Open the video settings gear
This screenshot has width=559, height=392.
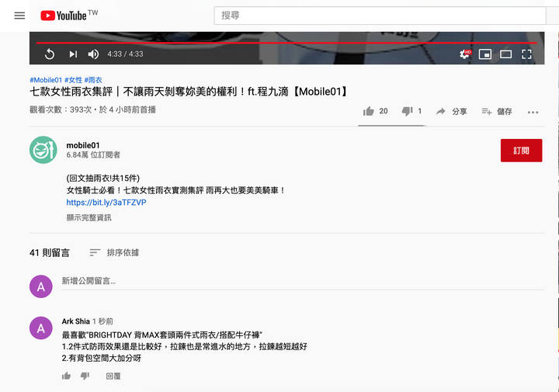(x=465, y=54)
